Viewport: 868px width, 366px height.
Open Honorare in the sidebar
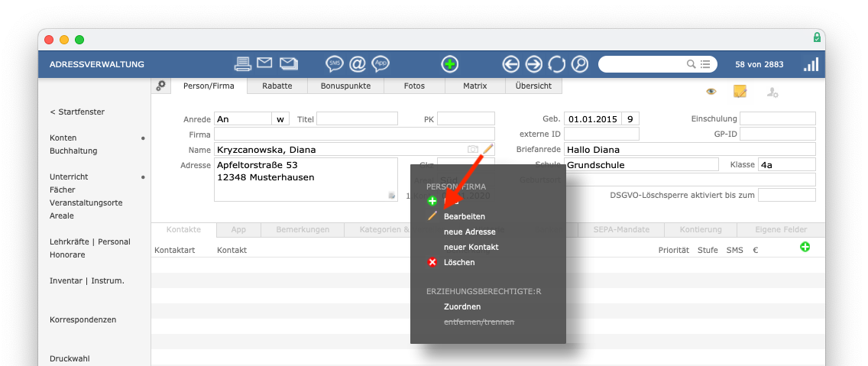pos(66,255)
